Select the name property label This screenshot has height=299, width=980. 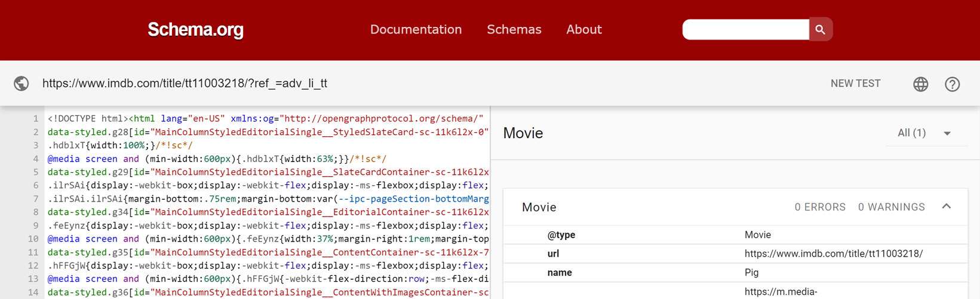point(560,272)
